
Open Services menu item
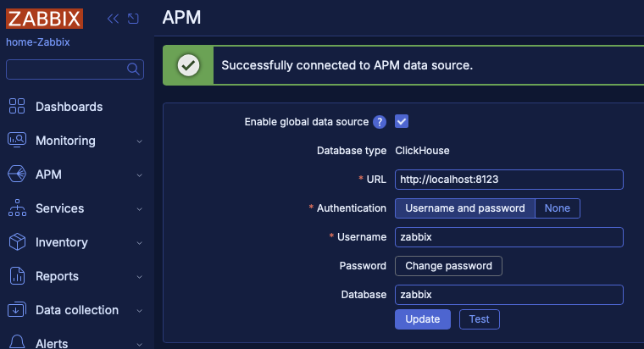(x=59, y=208)
